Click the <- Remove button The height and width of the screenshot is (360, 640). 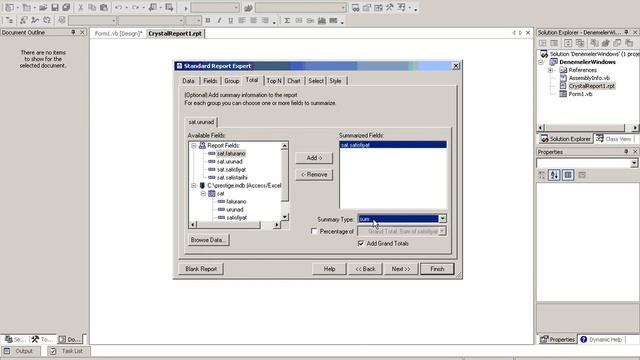[x=314, y=175]
